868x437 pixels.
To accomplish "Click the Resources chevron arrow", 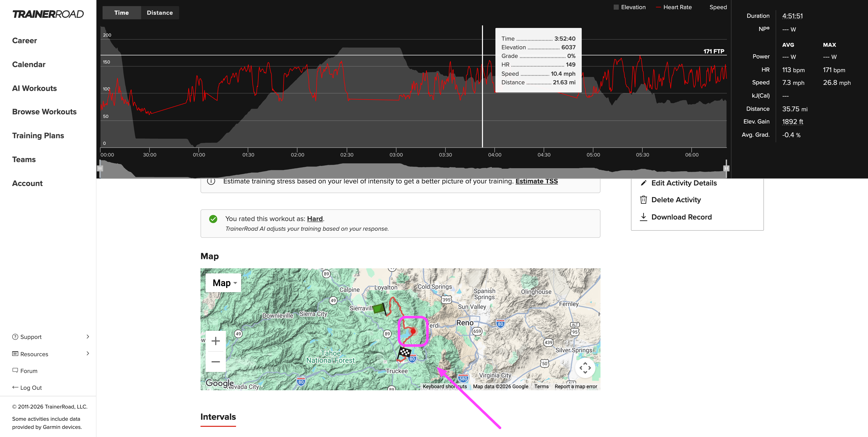I will [88, 353].
